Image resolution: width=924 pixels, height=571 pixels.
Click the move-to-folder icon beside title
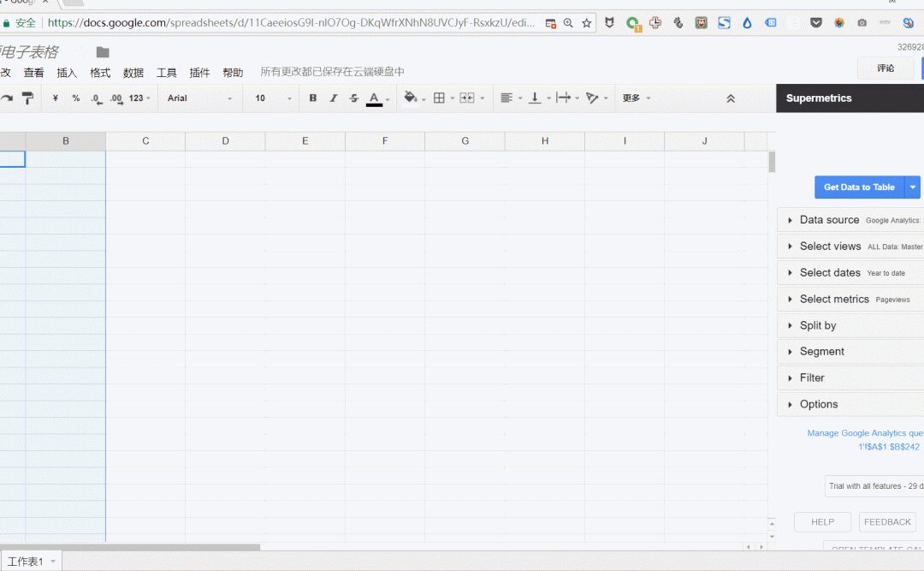coord(103,52)
